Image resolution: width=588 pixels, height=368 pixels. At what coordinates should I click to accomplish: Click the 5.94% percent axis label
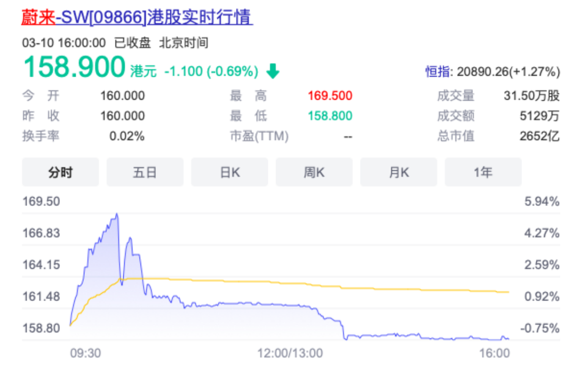[x=542, y=201]
